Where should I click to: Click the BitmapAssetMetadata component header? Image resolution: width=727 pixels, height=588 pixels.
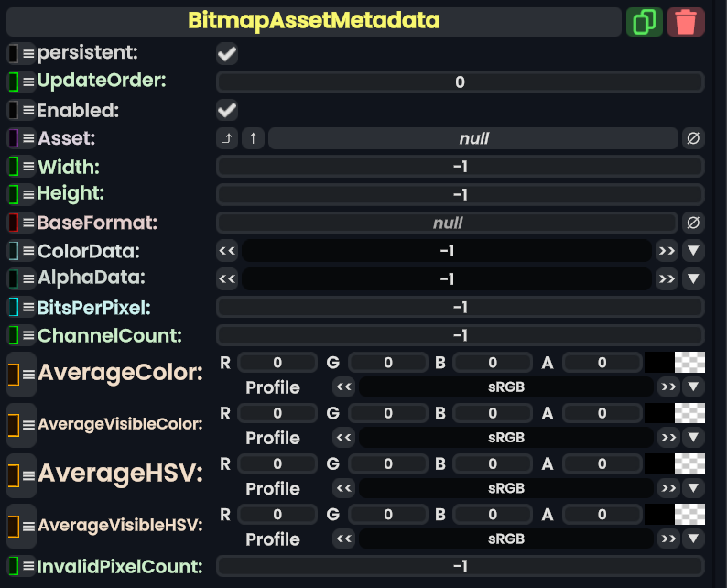click(x=313, y=21)
